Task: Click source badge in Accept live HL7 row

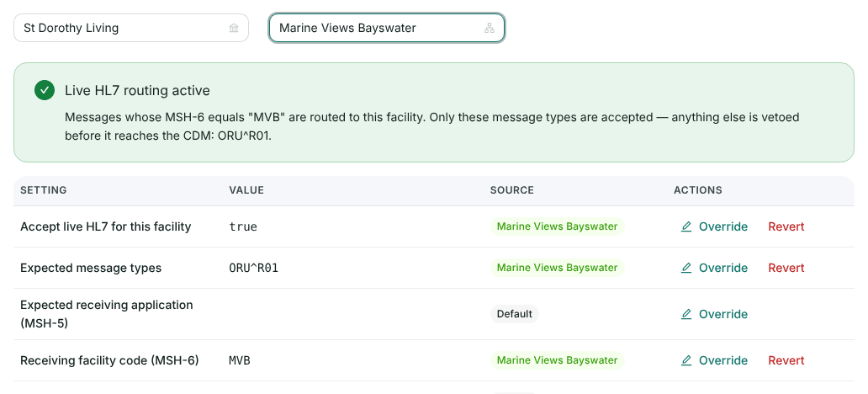Action: tap(557, 226)
